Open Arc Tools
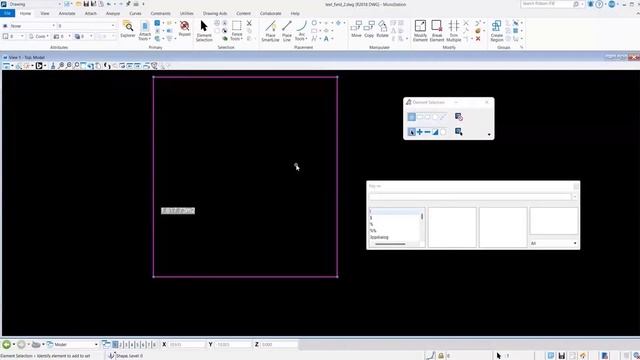Viewport: 640px width, 360px height. (x=301, y=31)
